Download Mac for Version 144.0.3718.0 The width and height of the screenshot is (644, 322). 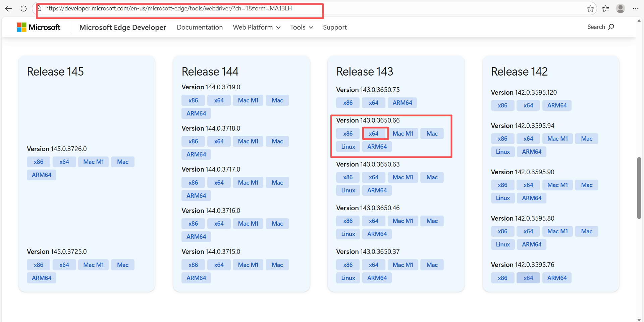pos(277,141)
